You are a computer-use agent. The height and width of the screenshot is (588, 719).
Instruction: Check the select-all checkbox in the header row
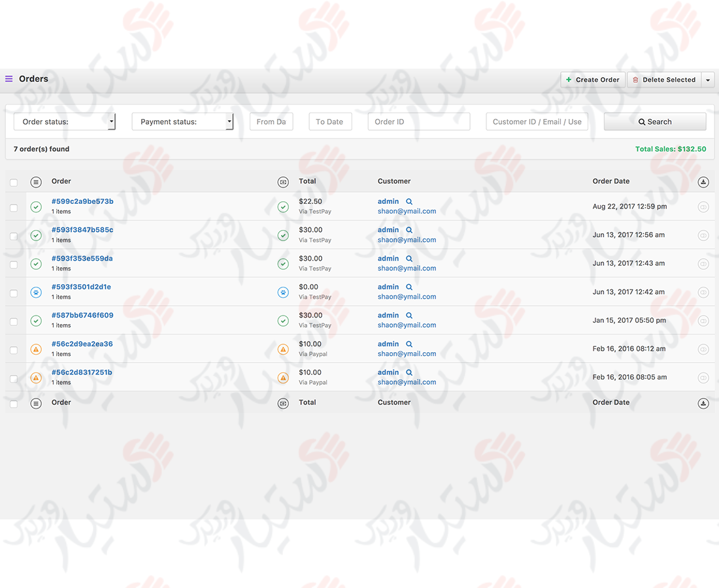[14, 183]
